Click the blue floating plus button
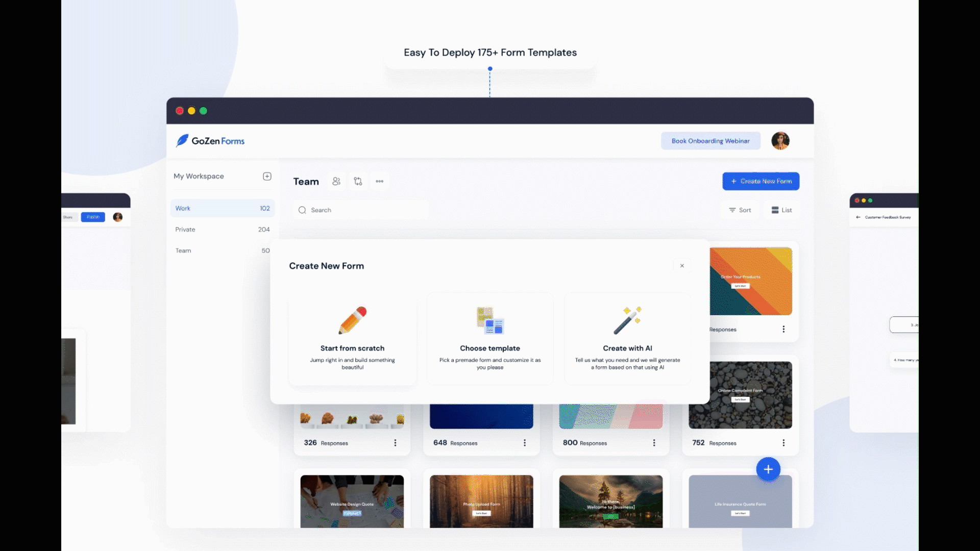Screen dimensions: 980x551 [768, 469]
